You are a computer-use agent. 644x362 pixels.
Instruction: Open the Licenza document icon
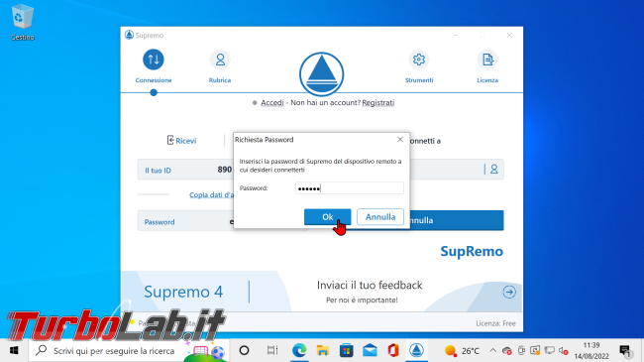487,60
